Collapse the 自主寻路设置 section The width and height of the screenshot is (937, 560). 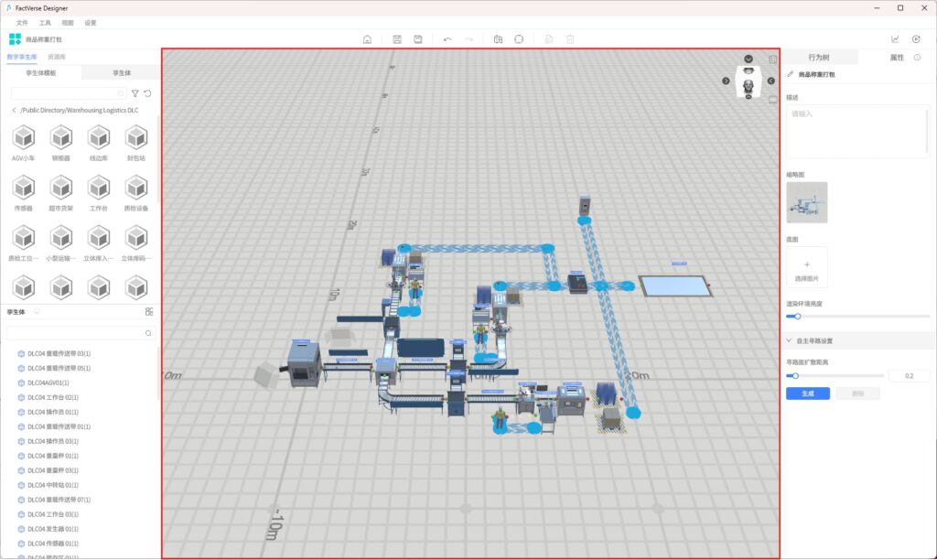tap(790, 340)
